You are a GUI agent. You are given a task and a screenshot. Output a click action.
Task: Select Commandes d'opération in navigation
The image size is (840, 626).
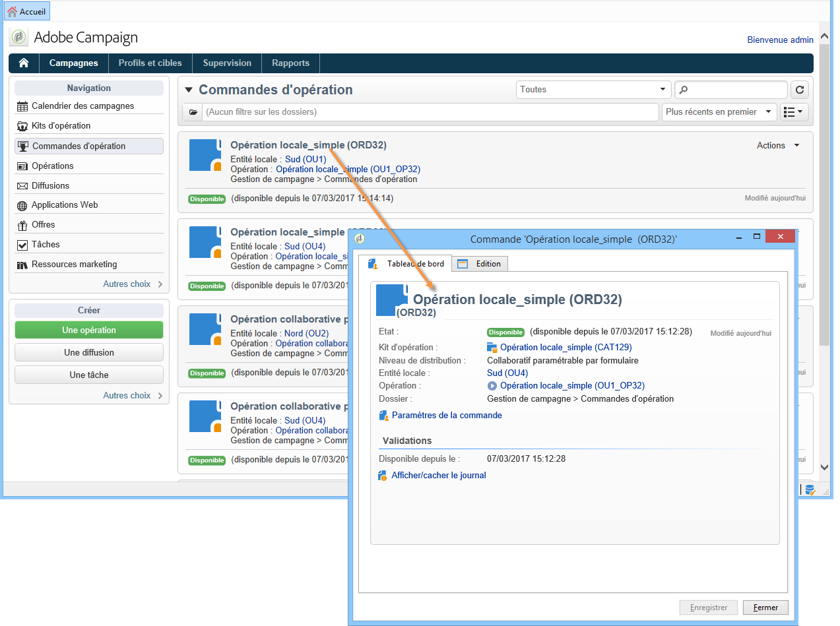click(89, 146)
